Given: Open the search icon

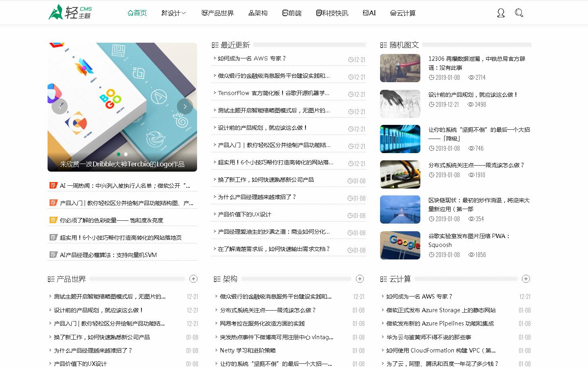Looking at the screenshot, I should pyautogui.click(x=519, y=12).
